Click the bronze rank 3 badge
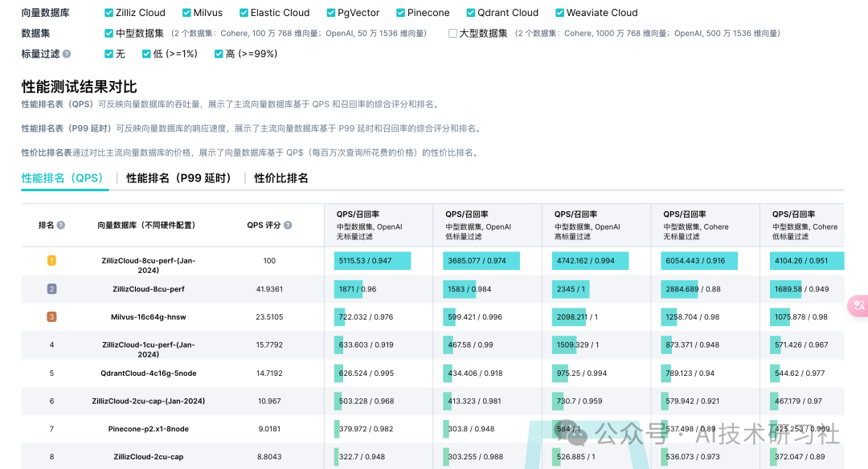 point(51,316)
